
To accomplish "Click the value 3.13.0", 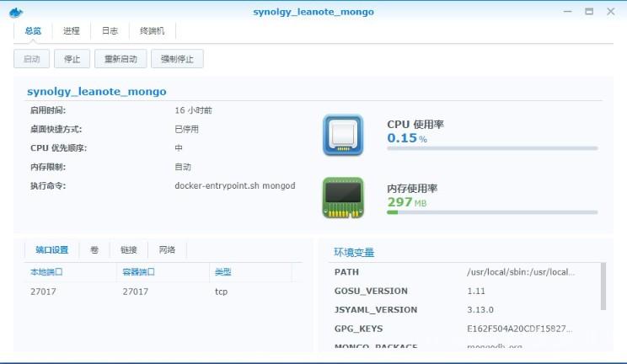I will [x=480, y=309].
